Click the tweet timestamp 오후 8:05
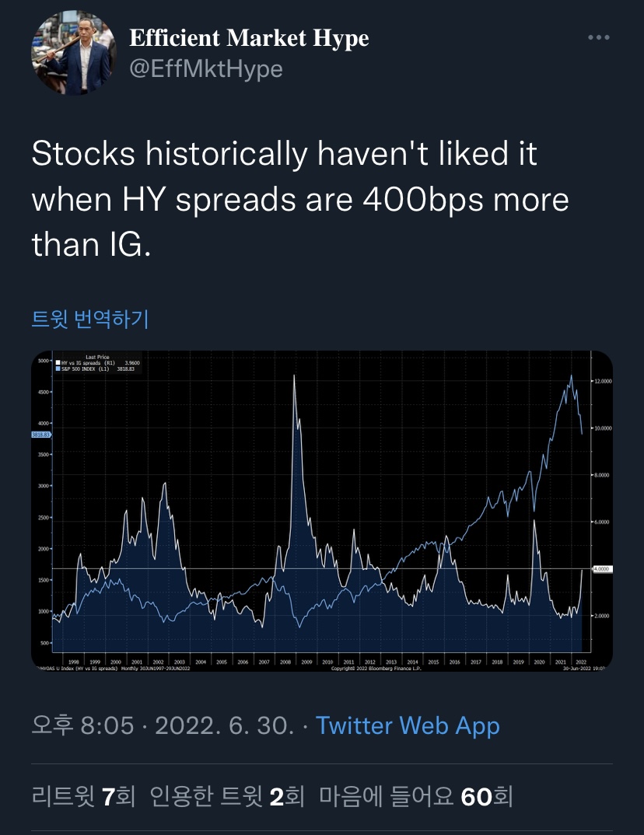Viewport: 644px width, 835px height. click(82, 725)
